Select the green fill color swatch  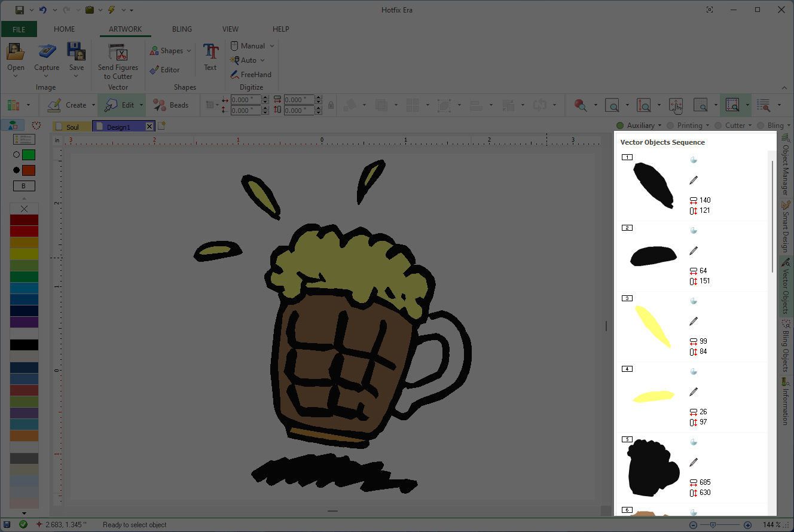point(29,155)
